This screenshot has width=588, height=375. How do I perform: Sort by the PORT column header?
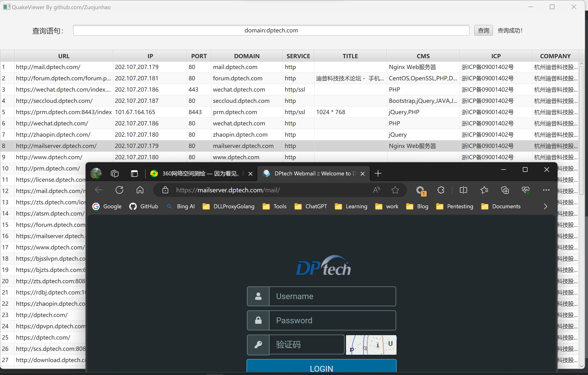pyautogui.click(x=199, y=56)
